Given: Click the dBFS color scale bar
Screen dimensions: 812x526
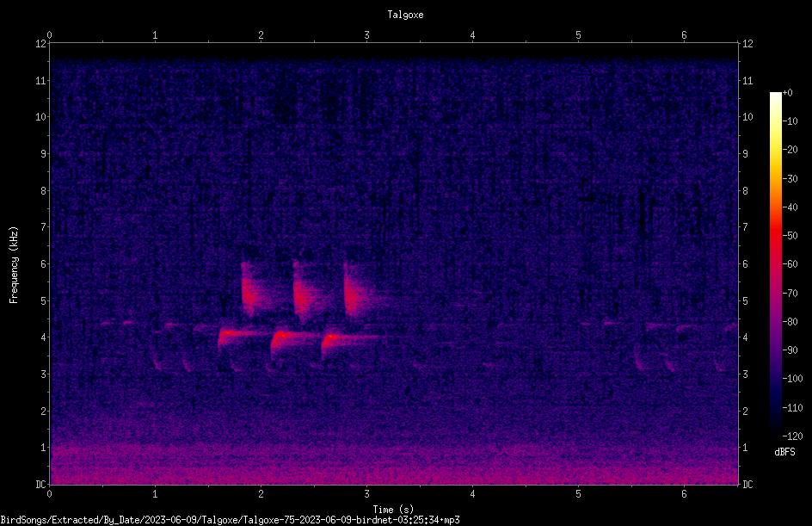Looking at the screenshot, I should pos(775,264).
